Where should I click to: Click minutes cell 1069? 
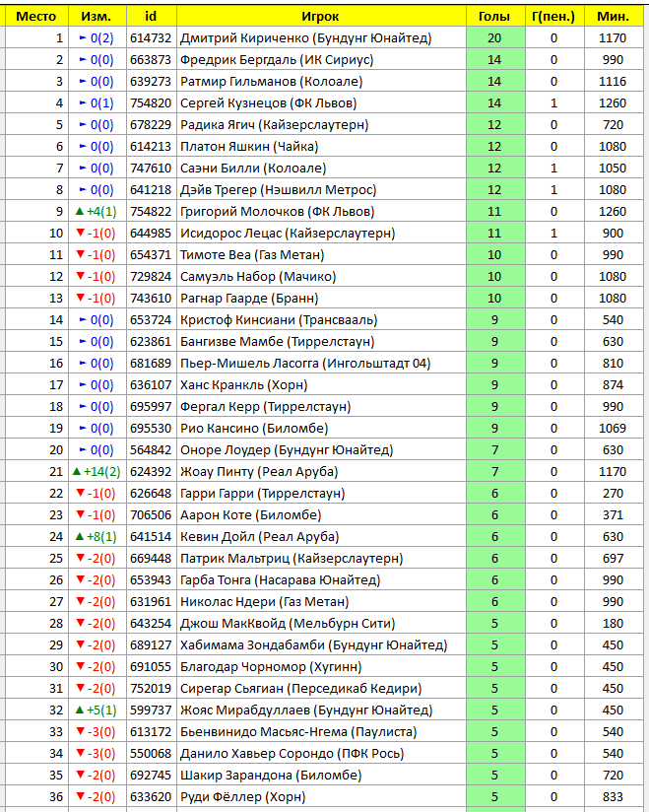point(614,429)
